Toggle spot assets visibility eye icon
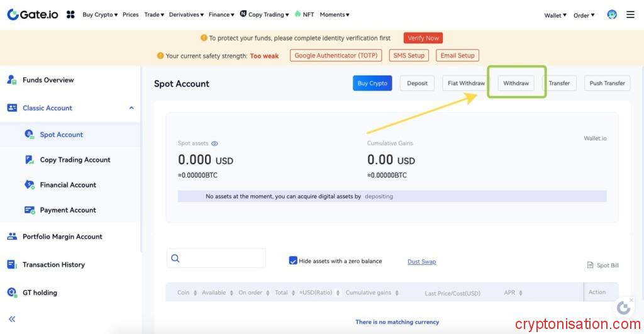The image size is (644, 334). [x=214, y=143]
